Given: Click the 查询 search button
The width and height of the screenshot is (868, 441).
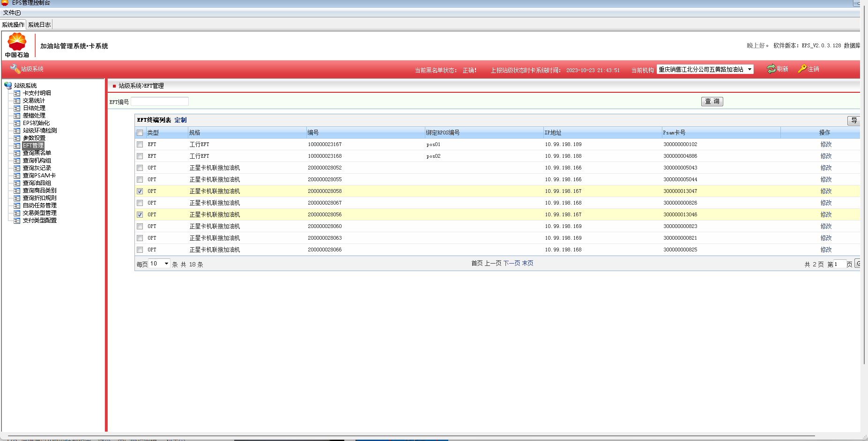Looking at the screenshot, I should tap(712, 102).
